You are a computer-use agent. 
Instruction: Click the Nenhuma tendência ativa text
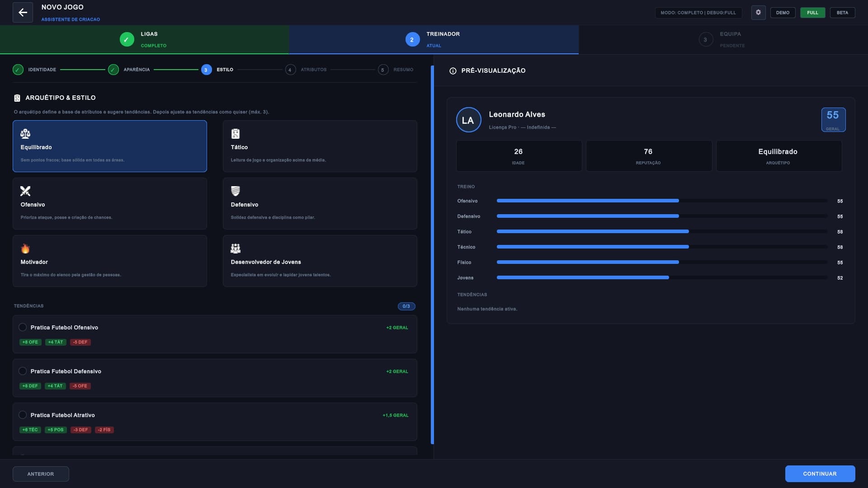[487, 309]
